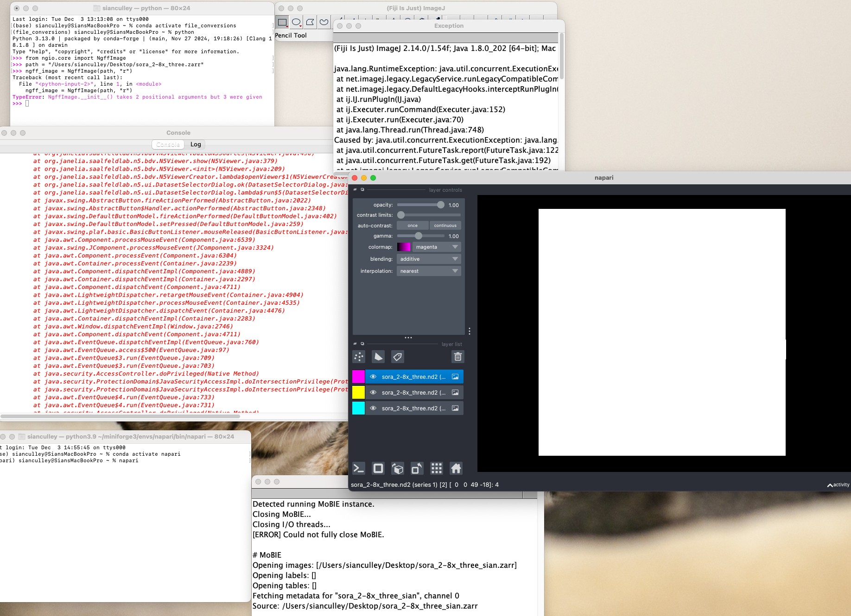Add a new shapes layer in napari
851x616 pixels.
(x=378, y=357)
